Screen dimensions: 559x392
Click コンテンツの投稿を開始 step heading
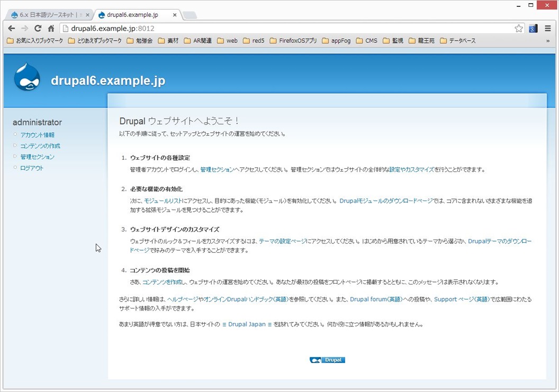pos(160,270)
